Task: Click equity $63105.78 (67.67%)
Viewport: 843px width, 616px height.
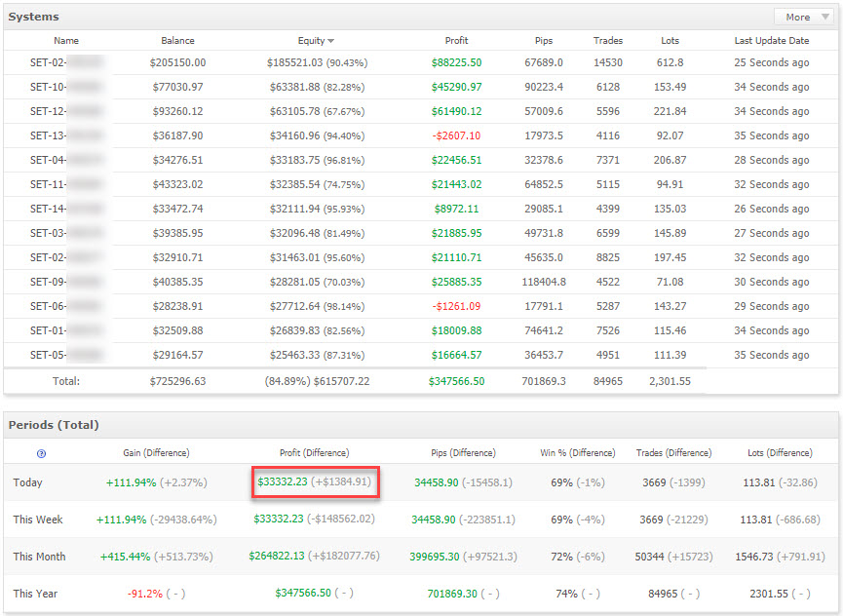Action: pos(317,111)
